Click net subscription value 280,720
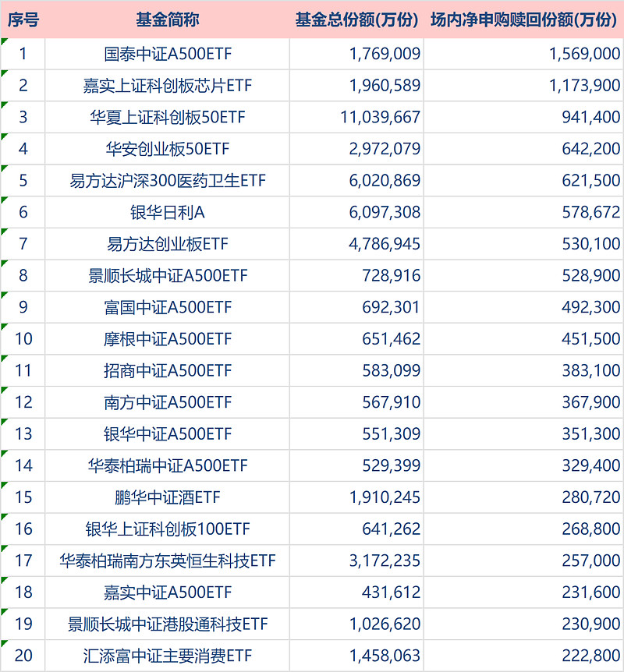The image size is (624, 672). [x=591, y=497]
